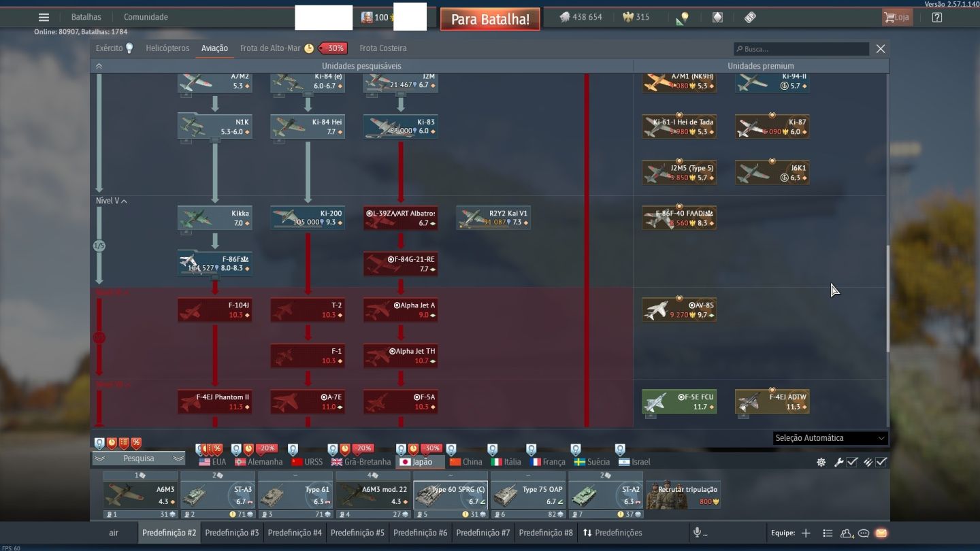Close the research tree window

point(881,49)
